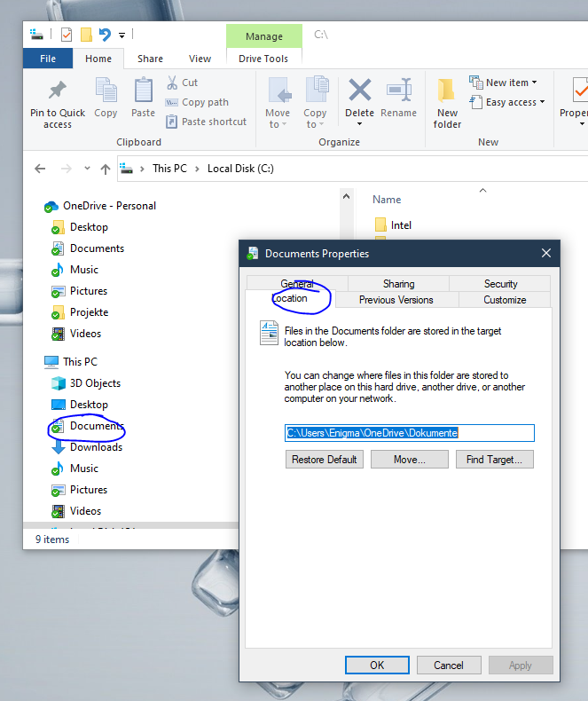Click the Restore Default button

click(325, 460)
